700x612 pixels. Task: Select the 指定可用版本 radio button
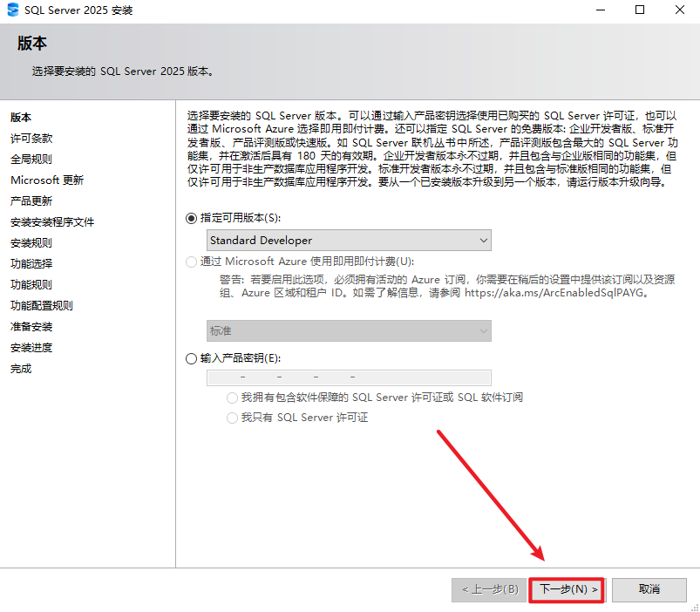pyautogui.click(x=192, y=217)
